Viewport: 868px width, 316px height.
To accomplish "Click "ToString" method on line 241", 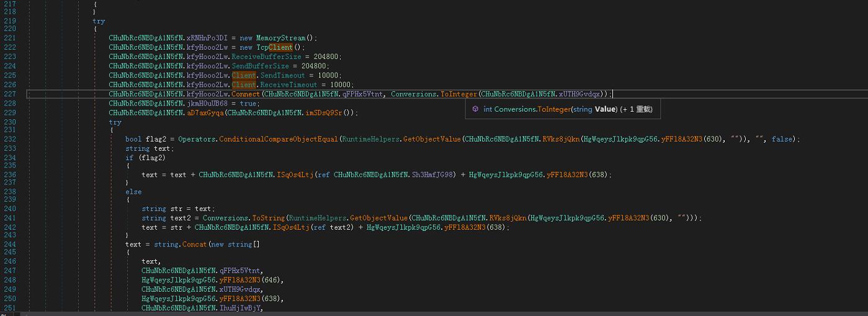I will 268,218.
